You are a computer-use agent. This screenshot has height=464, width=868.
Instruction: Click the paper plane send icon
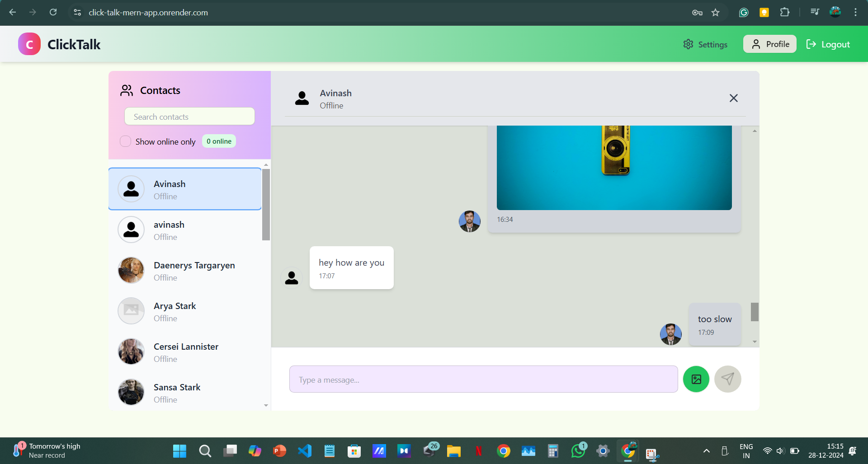[728, 379]
